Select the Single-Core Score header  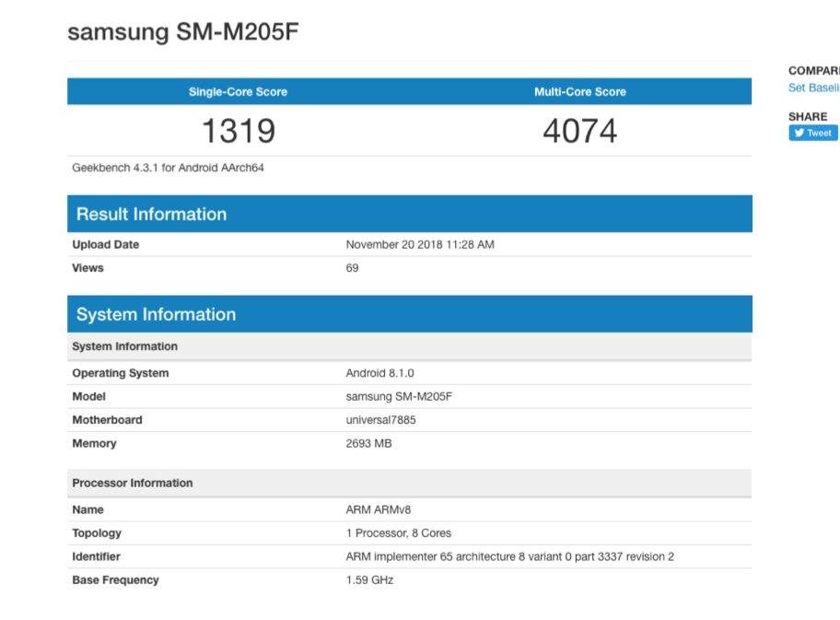(238, 92)
